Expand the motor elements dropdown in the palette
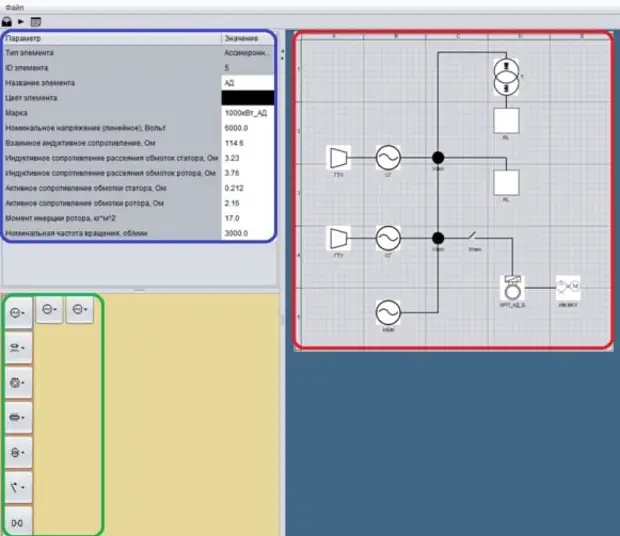Screen dimensions: 620x536 click(x=20, y=382)
